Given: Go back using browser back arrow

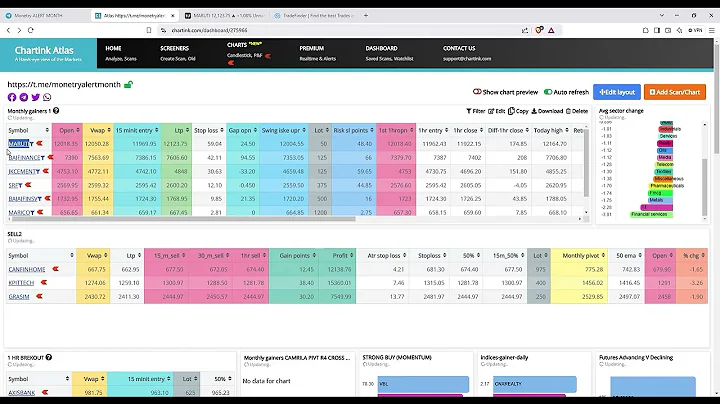Looking at the screenshot, I should pos(8,30).
